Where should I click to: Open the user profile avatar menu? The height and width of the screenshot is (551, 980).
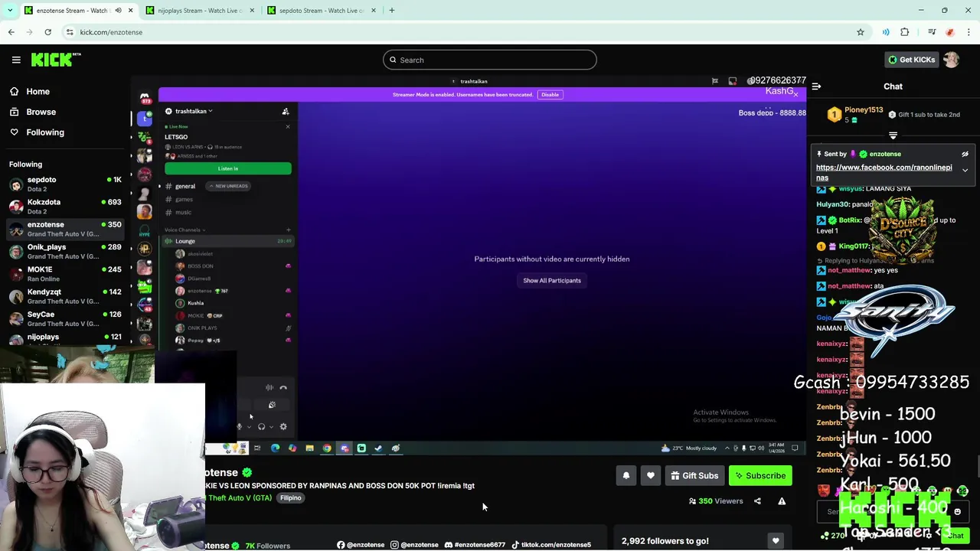click(x=952, y=60)
